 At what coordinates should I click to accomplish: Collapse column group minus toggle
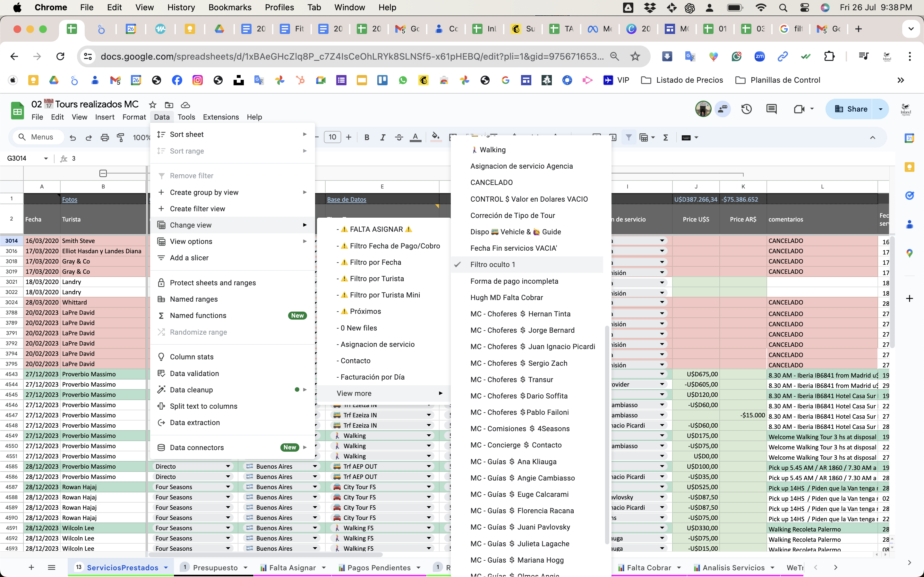point(103,174)
